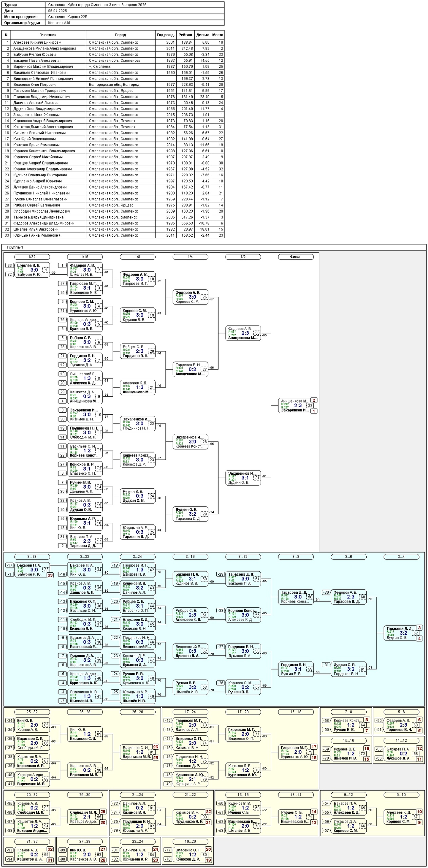Click the organizer name Копылов А.М.
The height and width of the screenshot is (868, 428).
pyautogui.click(x=59, y=23)
